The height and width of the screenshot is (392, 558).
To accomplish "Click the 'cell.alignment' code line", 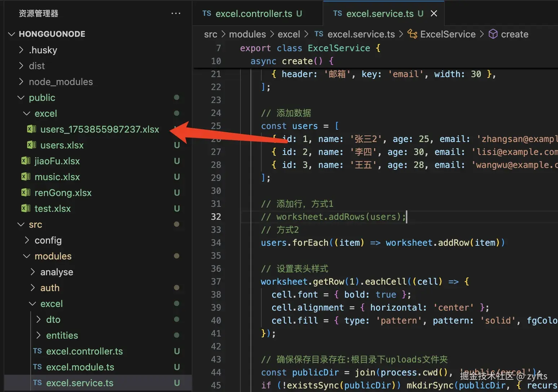I will pos(380,307).
